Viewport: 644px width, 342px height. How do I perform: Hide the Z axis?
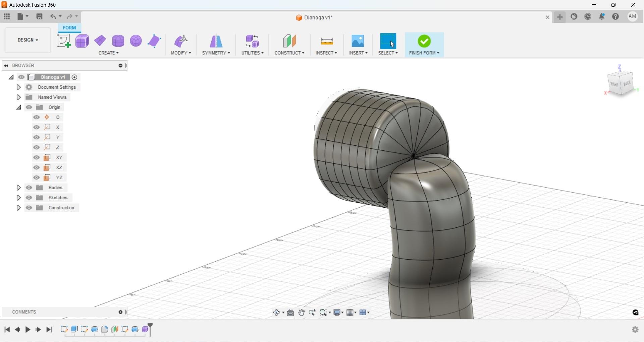tap(37, 147)
